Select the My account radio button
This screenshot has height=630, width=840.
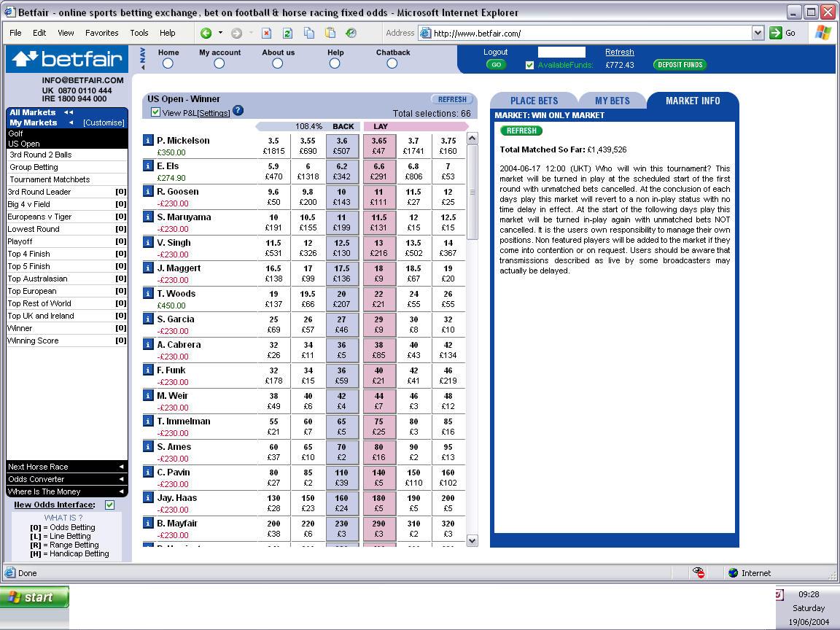click(x=219, y=63)
